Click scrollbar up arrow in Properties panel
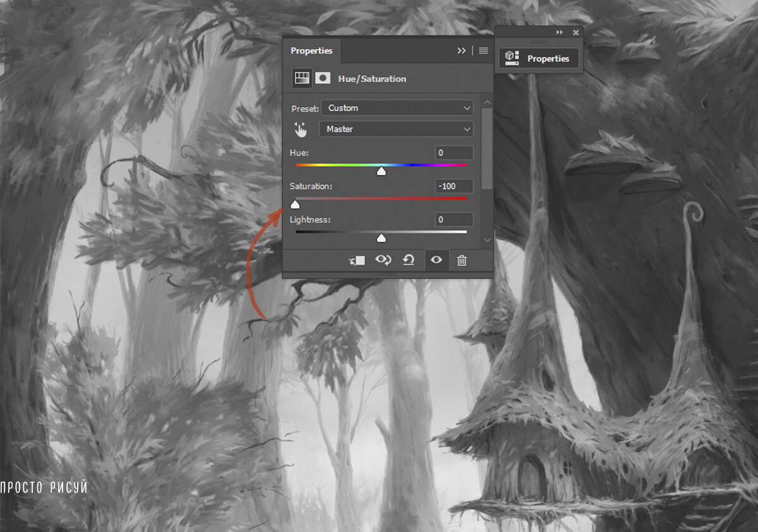This screenshot has height=532, width=758. [486, 102]
